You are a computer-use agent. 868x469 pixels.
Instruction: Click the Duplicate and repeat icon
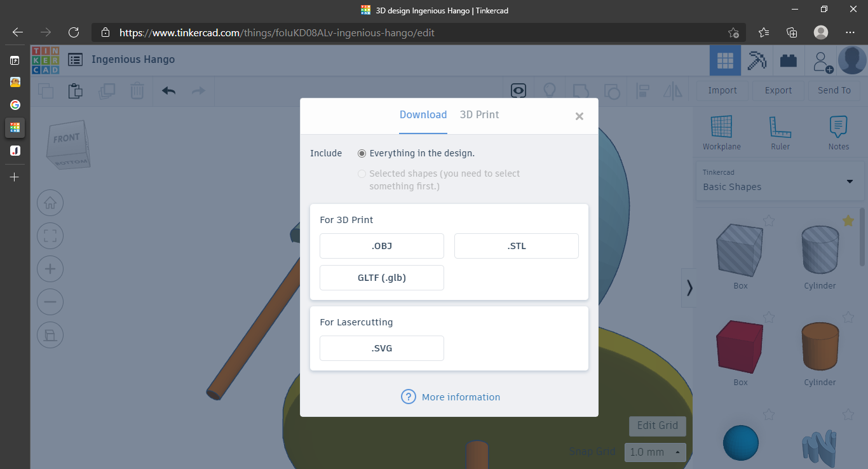[x=107, y=91]
